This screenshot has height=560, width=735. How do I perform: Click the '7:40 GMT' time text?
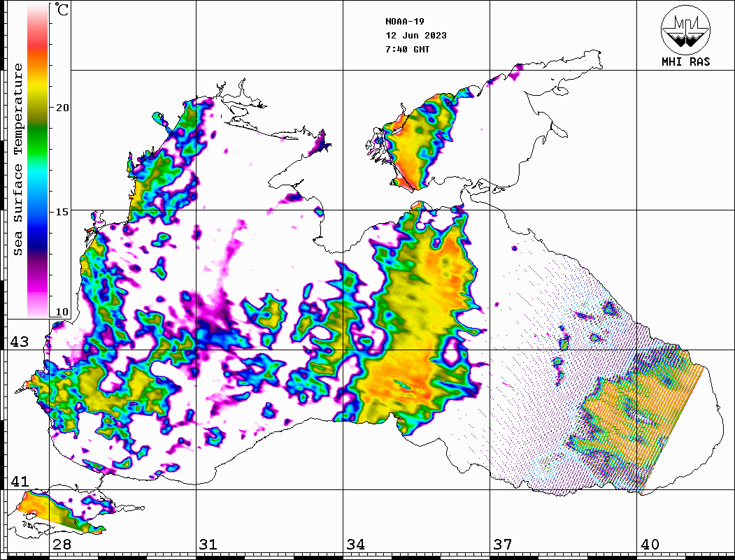pyautogui.click(x=407, y=49)
